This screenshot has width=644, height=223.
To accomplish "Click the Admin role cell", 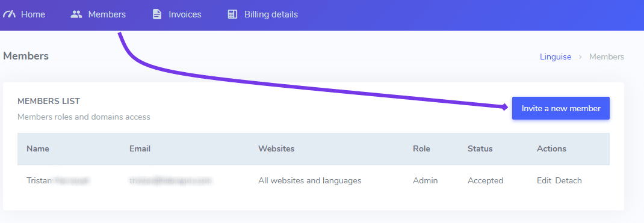I will coord(425,180).
